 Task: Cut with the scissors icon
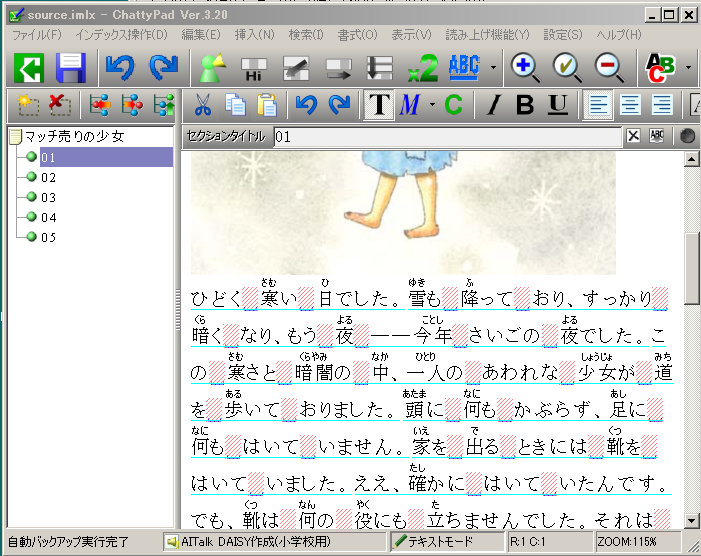203,105
